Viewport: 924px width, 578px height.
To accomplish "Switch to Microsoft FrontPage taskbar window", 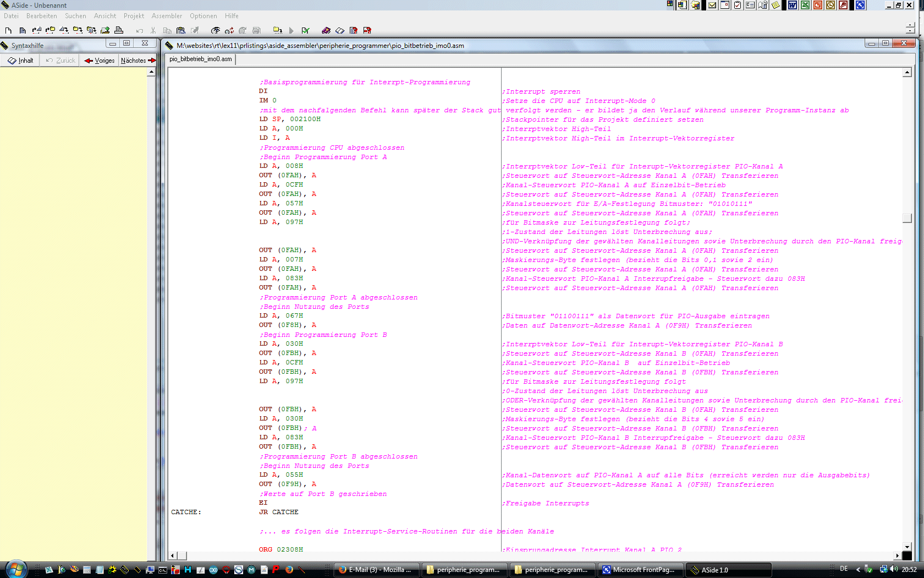I will tap(640, 570).
